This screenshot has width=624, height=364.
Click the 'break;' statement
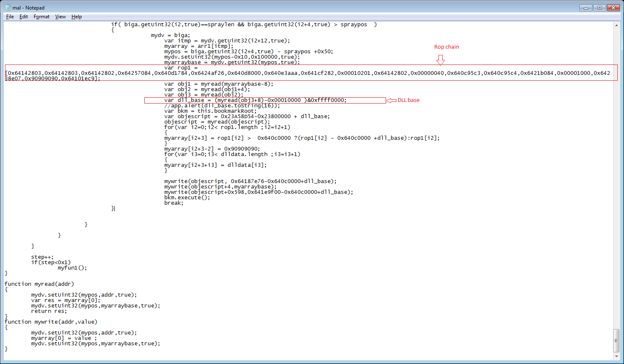174,203
